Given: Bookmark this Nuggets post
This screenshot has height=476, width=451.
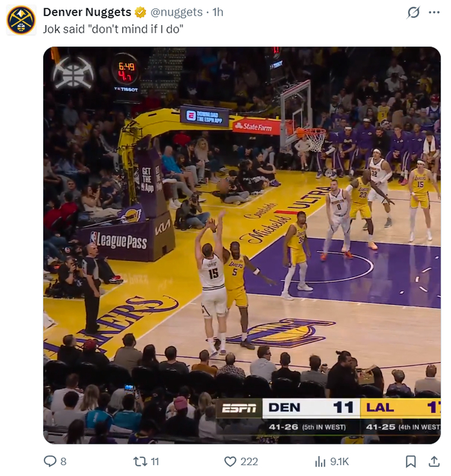Looking at the screenshot, I should click(x=411, y=461).
